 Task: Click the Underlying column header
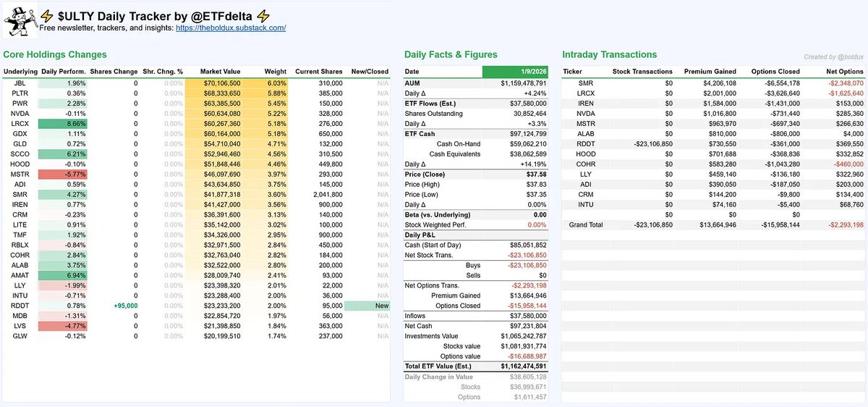[20, 72]
